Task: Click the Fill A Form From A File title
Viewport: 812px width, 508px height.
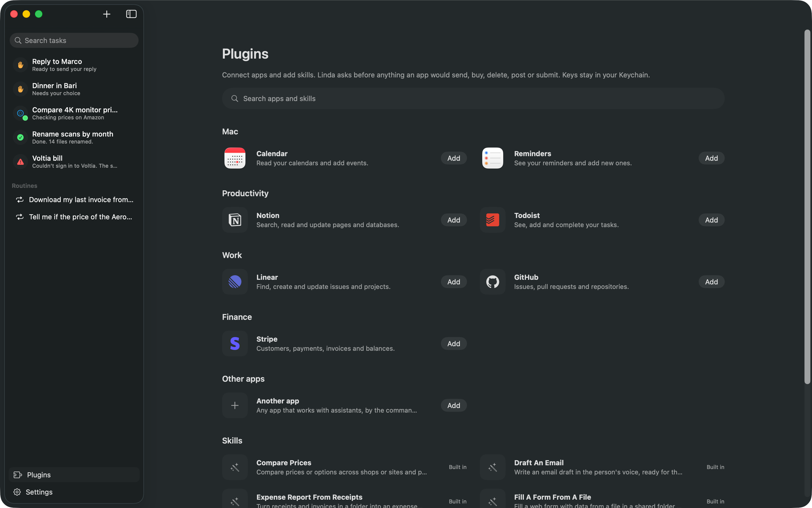Action: (x=552, y=497)
